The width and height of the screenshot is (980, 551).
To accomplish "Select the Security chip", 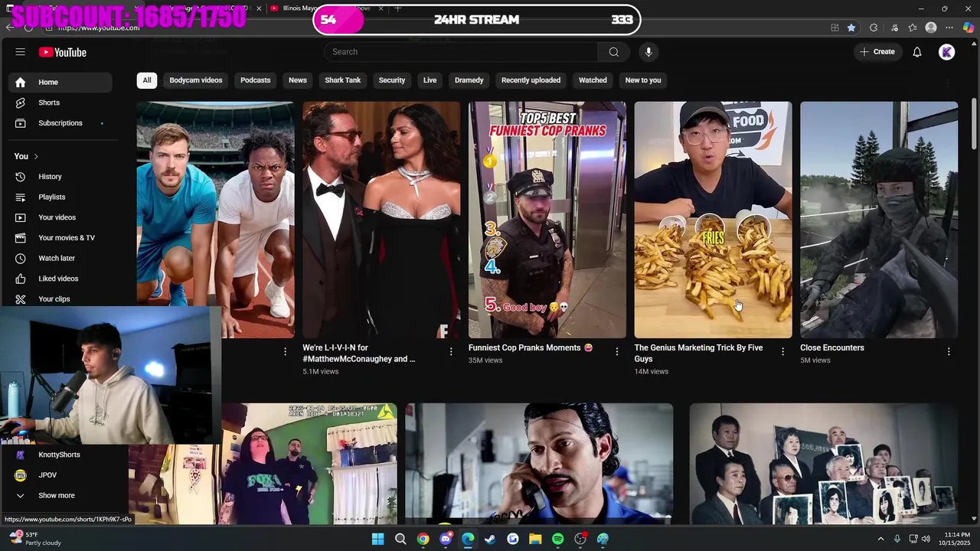I will [392, 80].
